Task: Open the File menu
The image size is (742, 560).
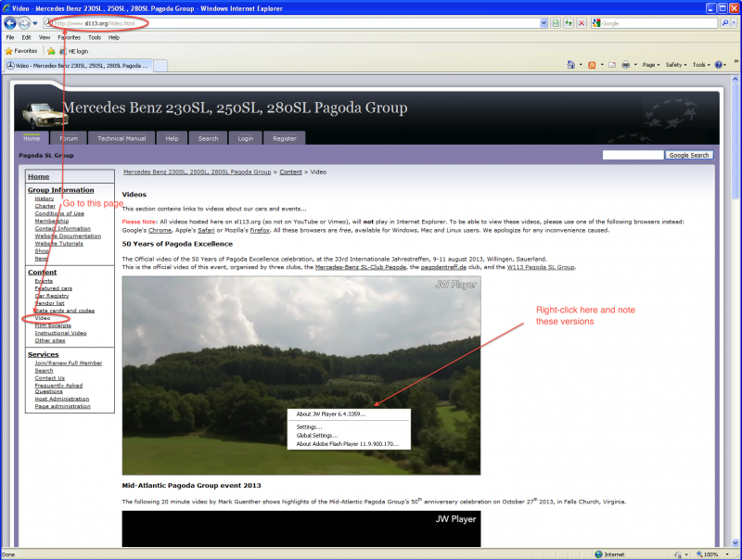Action: (10, 37)
